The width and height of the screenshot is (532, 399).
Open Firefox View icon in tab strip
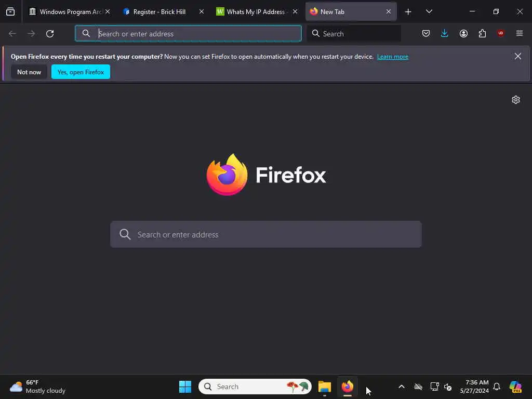(x=10, y=12)
